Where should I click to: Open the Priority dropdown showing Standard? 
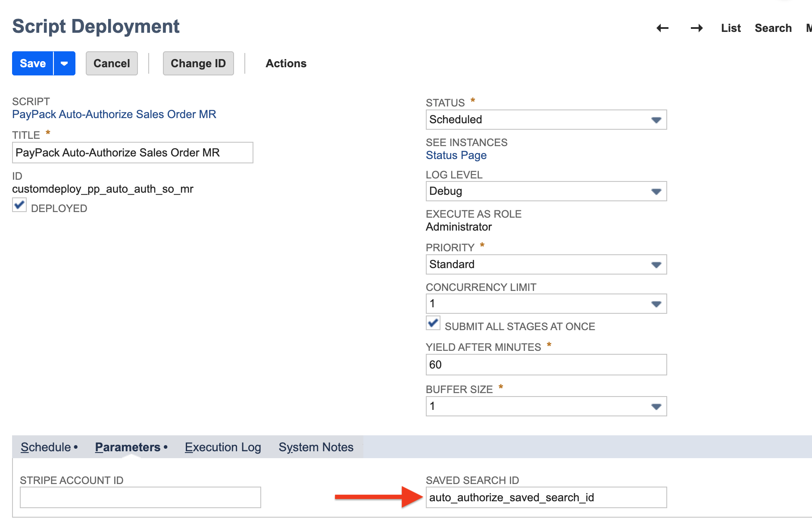[656, 264]
